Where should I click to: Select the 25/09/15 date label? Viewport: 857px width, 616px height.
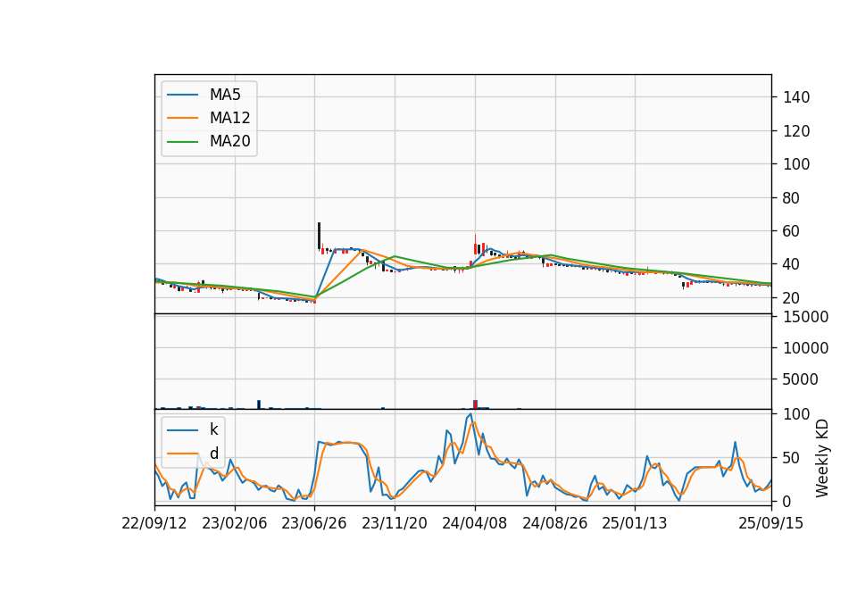771,523
